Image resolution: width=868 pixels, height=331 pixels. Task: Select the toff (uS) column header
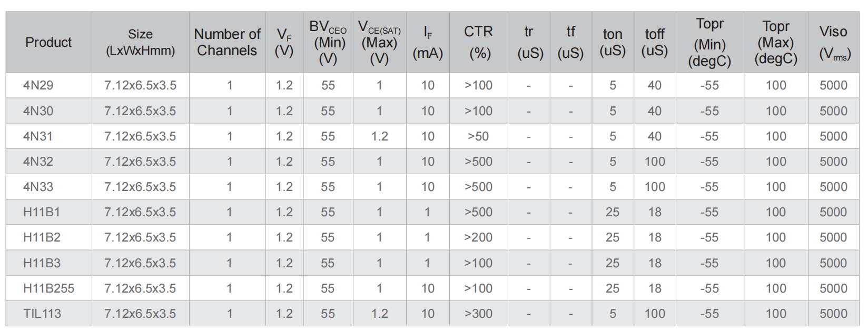coord(655,42)
